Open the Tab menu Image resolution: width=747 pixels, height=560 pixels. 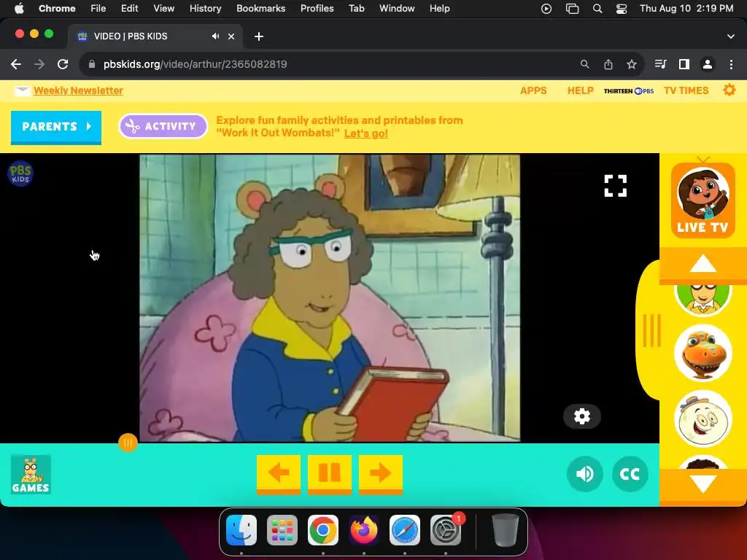(356, 9)
